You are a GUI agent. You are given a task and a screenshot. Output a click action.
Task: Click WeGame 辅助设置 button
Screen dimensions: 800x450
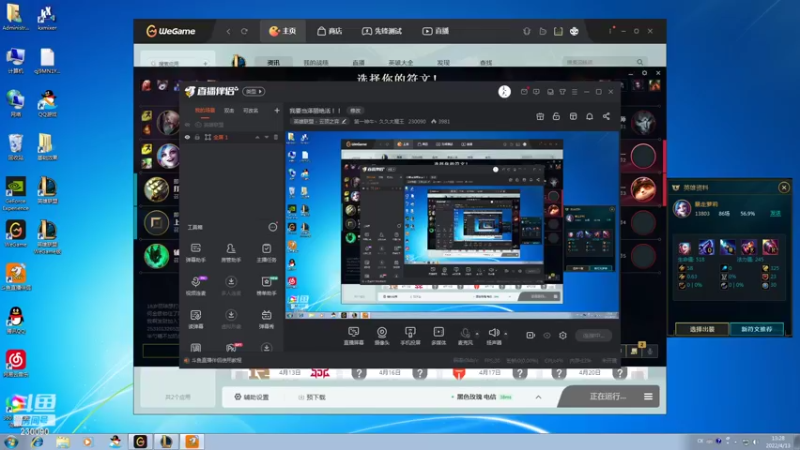(x=252, y=397)
